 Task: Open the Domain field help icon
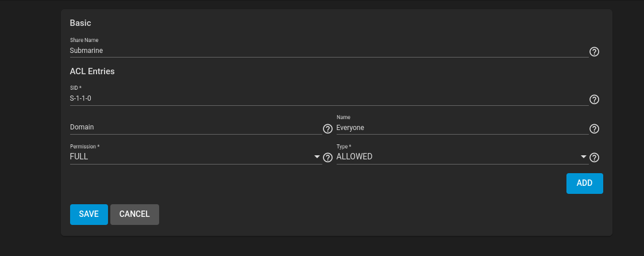[327, 129]
